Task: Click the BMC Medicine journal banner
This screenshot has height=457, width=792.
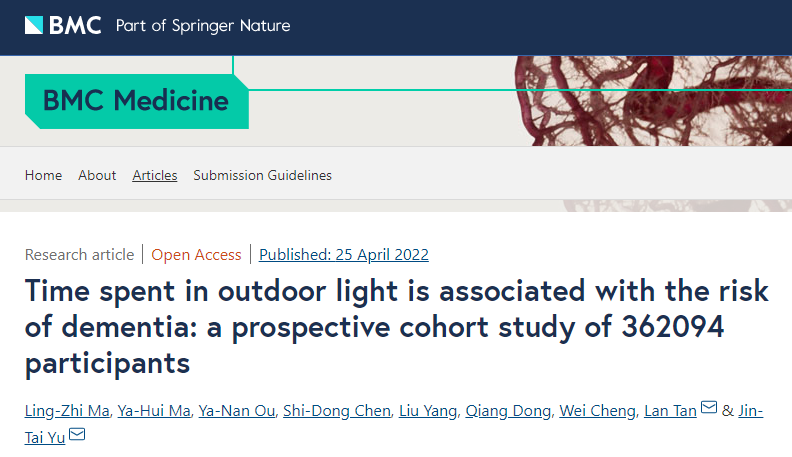Action: coord(136,100)
